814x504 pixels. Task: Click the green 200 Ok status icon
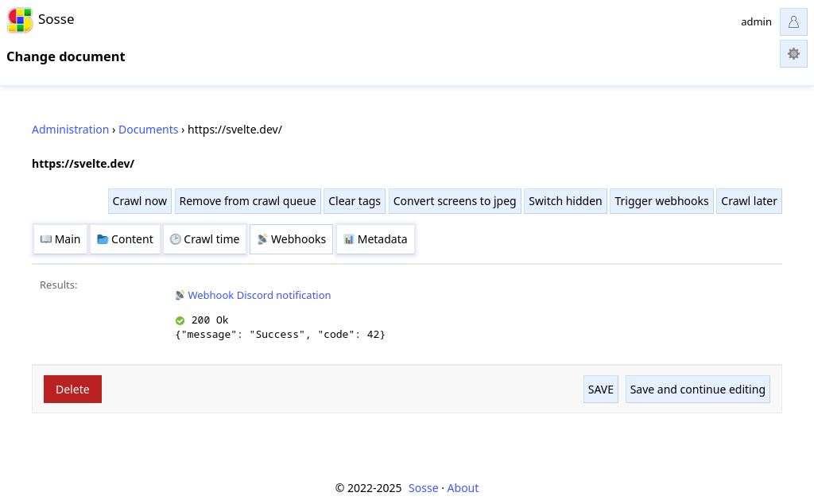coord(180,320)
